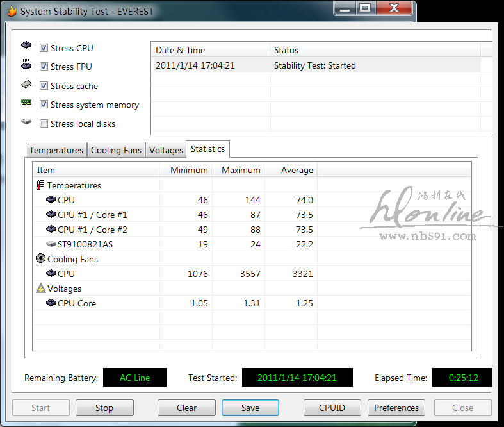
Task: Open the Preferences dialog
Action: 396,408
